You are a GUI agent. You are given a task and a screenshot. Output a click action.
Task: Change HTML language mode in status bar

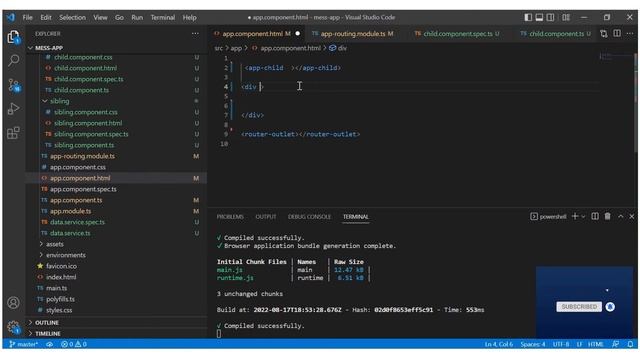(x=596, y=344)
